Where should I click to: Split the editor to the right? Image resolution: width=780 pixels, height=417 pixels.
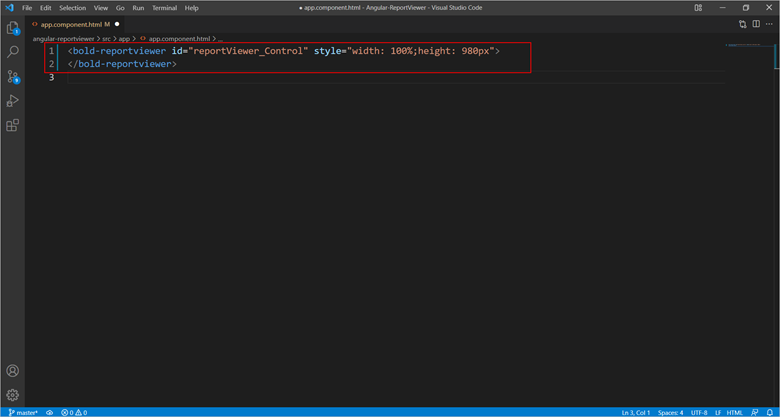tap(756, 24)
